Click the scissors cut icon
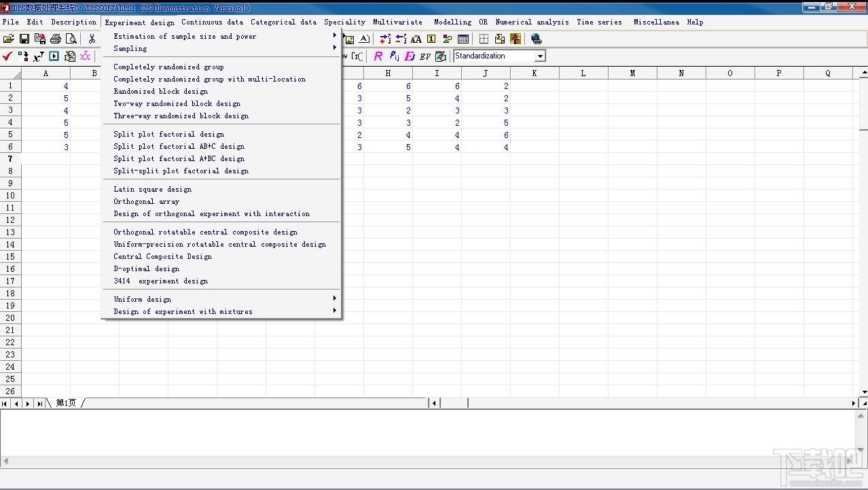This screenshot has width=868, height=490. (92, 39)
